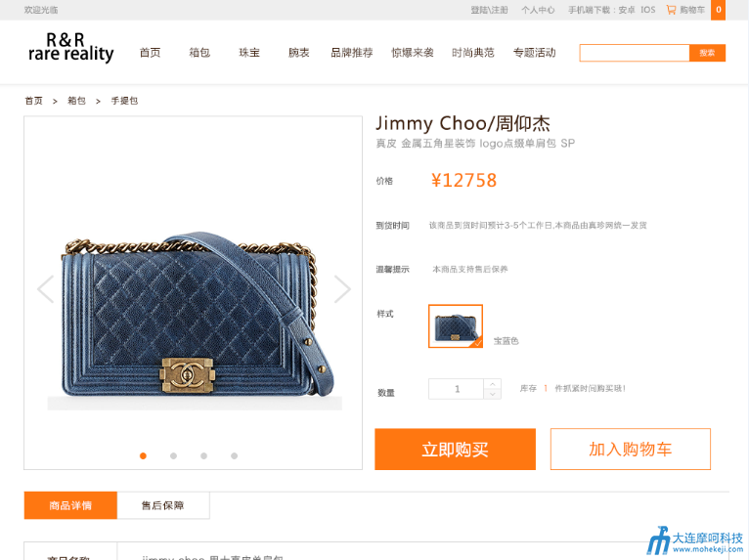Viewport: 749px width, 560px height.
Task: Open the 品牌推荐 navigation menu item
Action: point(352,53)
